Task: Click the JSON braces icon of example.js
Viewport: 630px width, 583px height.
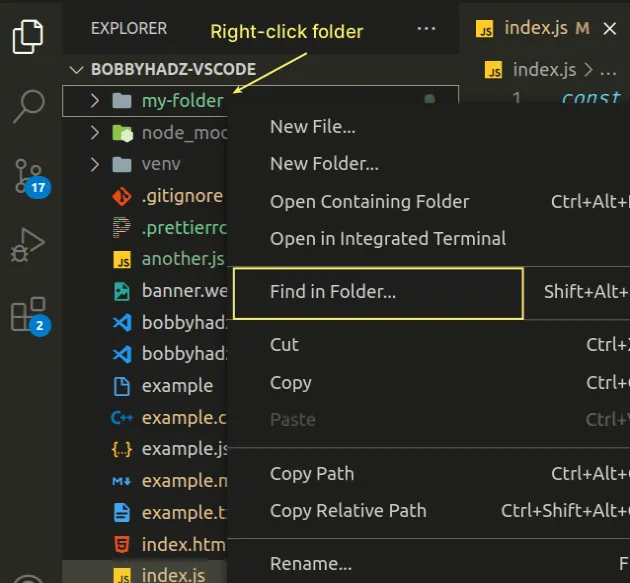Action: [122, 450]
